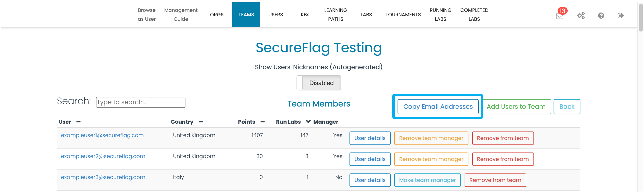Click the Points value 1407
Screen dimensions: 644x192
click(x=257, y=135)
